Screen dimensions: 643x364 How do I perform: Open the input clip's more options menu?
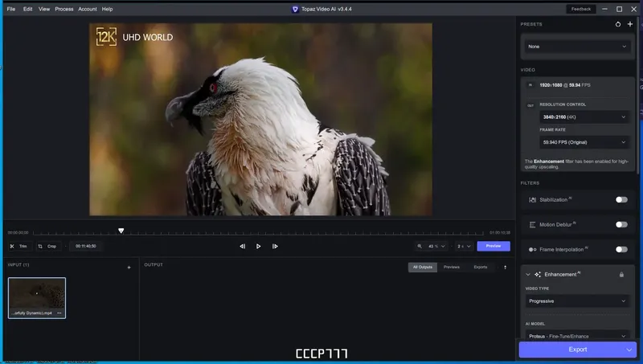point(59,313)
